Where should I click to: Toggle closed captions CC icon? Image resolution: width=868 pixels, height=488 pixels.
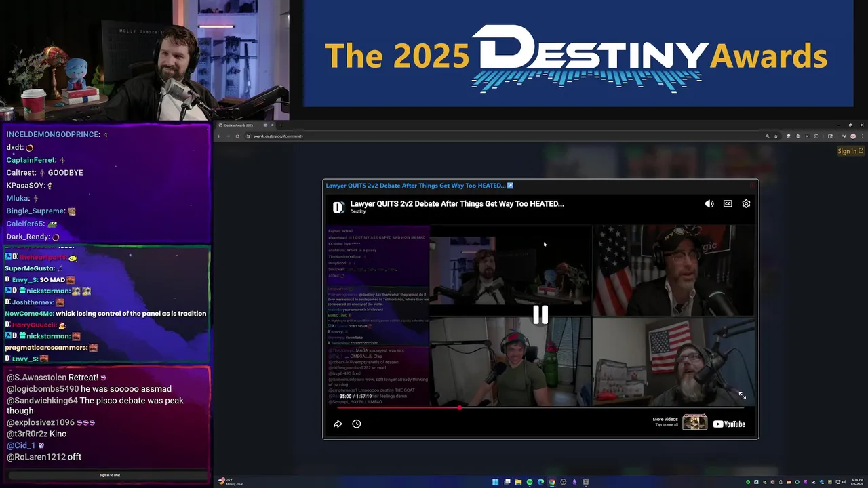[728, 204]
